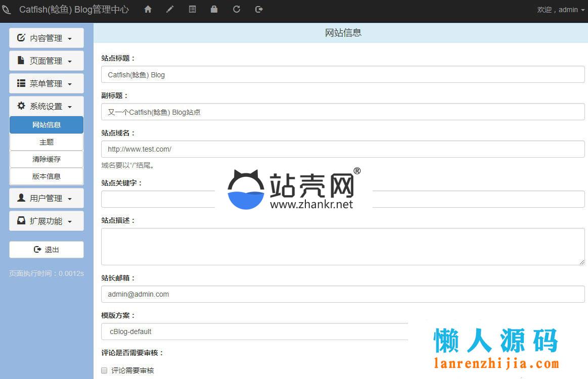Click the sign-out icon in top navbar
This screenshot has height=379, width=588.
[259, 9]
